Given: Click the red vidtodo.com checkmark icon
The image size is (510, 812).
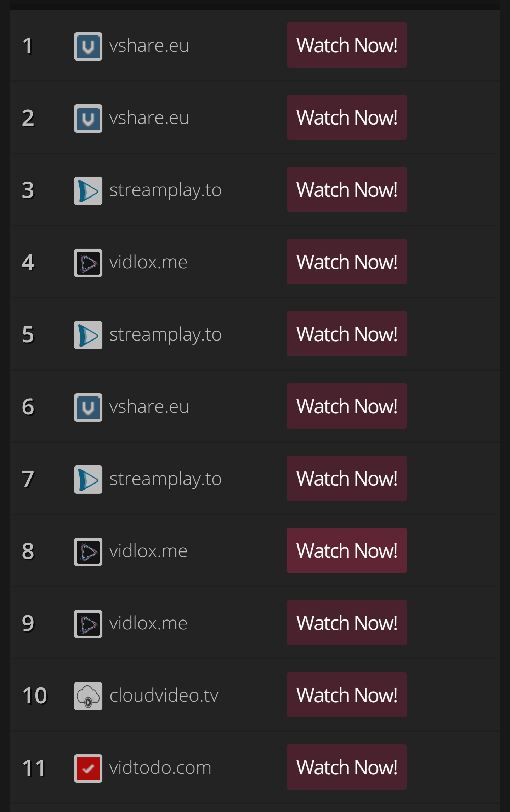Looking at the screenshot, I should pyautogui.click(x=88, y=768).
